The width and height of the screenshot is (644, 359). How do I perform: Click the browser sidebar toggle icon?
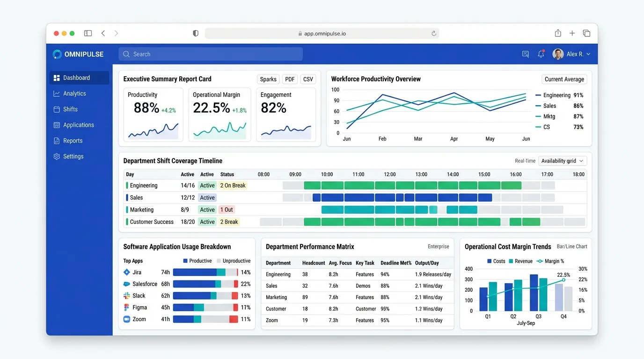click(88, 33)
